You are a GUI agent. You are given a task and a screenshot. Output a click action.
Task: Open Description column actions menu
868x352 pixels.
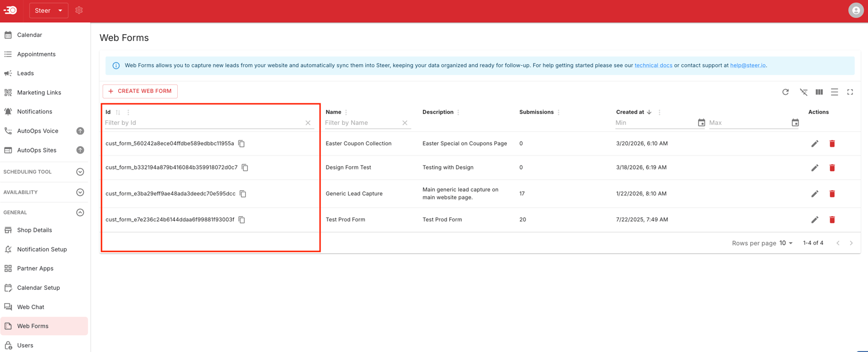point(458,112)
